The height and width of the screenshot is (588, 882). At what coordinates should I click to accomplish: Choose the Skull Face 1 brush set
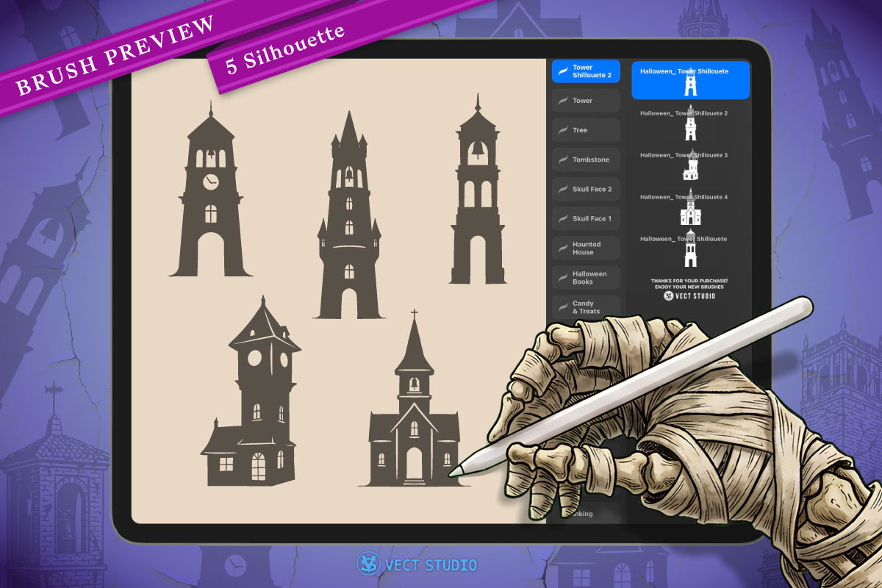(586, 218)
